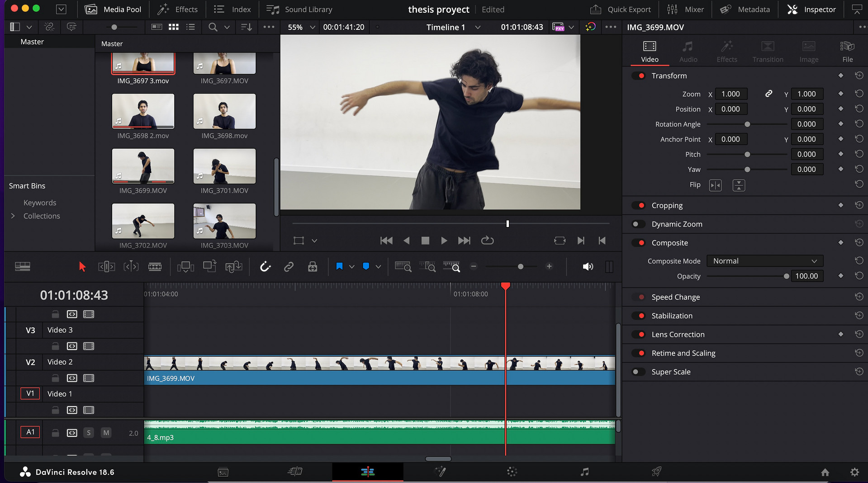The image size is (868, 483).
Task: Flip clip horizontally in Inspector
Action: point(715,185)
